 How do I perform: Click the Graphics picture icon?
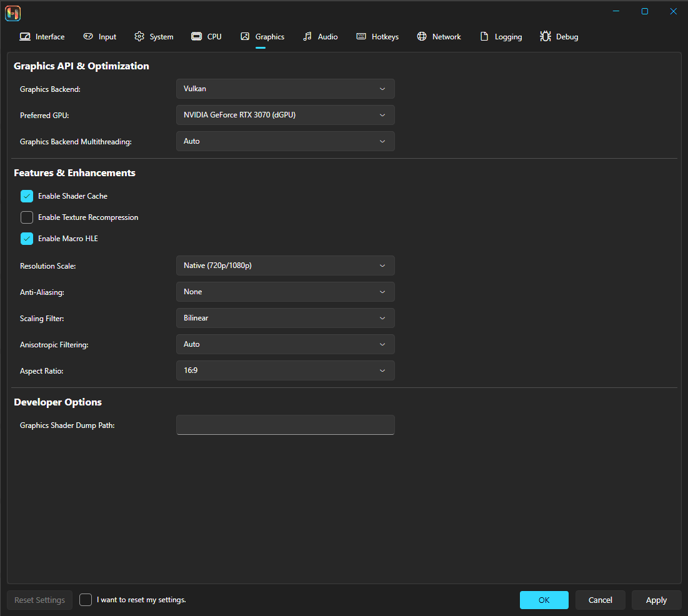coord(245,36)
